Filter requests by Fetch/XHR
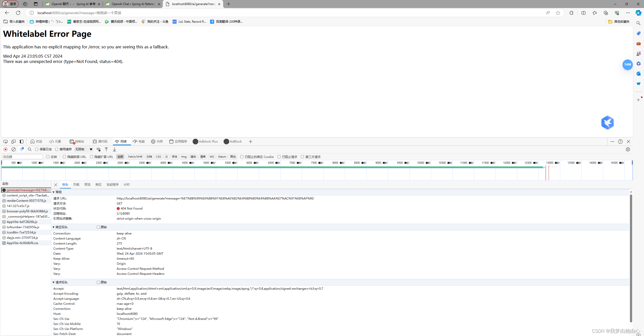This screenshot has width=644, height=336. coord(135,157)
